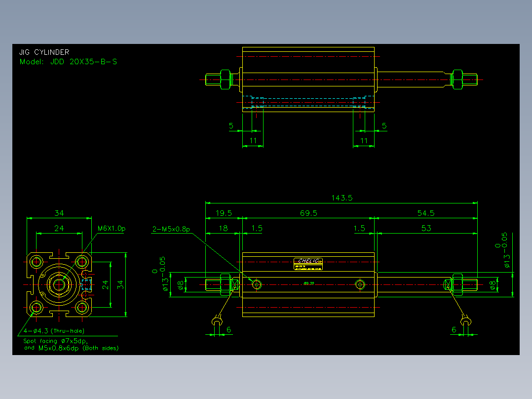Select the Spot facing ø7x5dp note
This screenshot has width=532, height=399.
pos(56,341)
